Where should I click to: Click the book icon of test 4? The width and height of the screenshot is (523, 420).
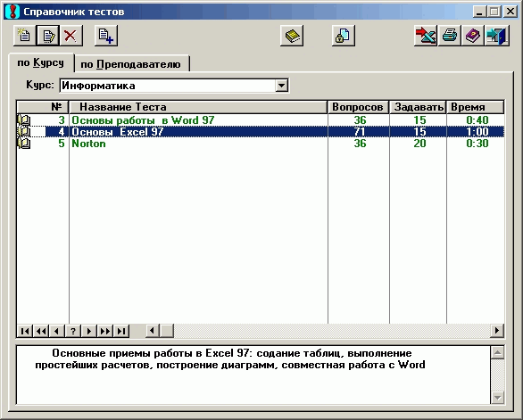coord(24,132)
